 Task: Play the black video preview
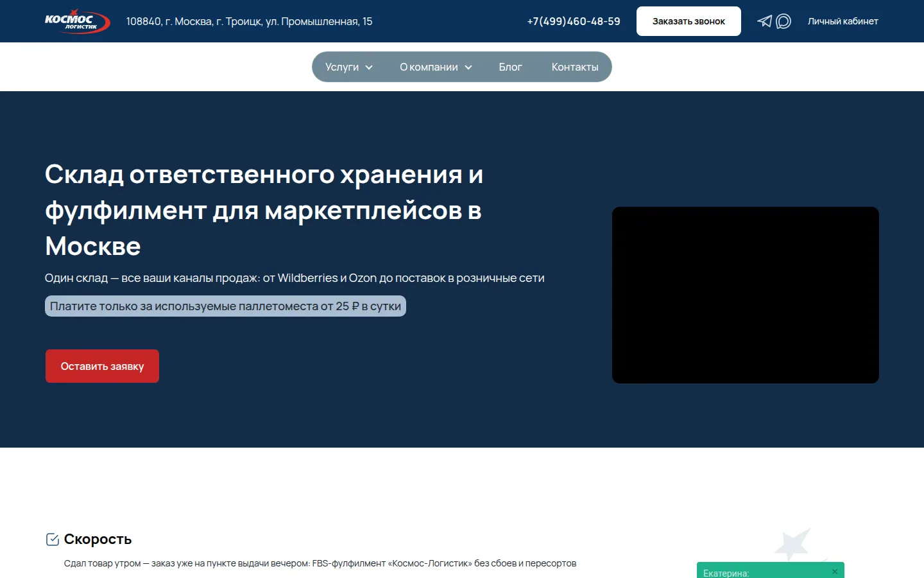point(746,295)
